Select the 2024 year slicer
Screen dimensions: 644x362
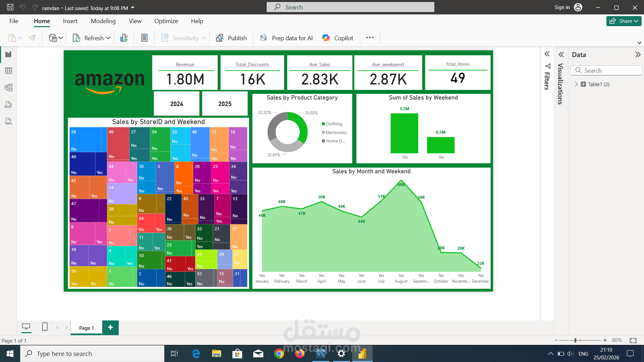pos(176,104)
